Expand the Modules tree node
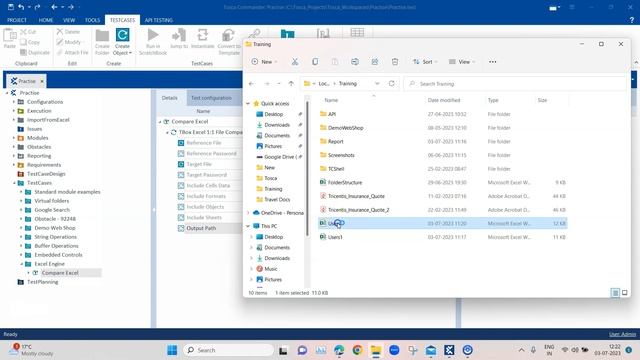Image resolution: width=640 pixels, height=360 pixels. pos(13,138)
